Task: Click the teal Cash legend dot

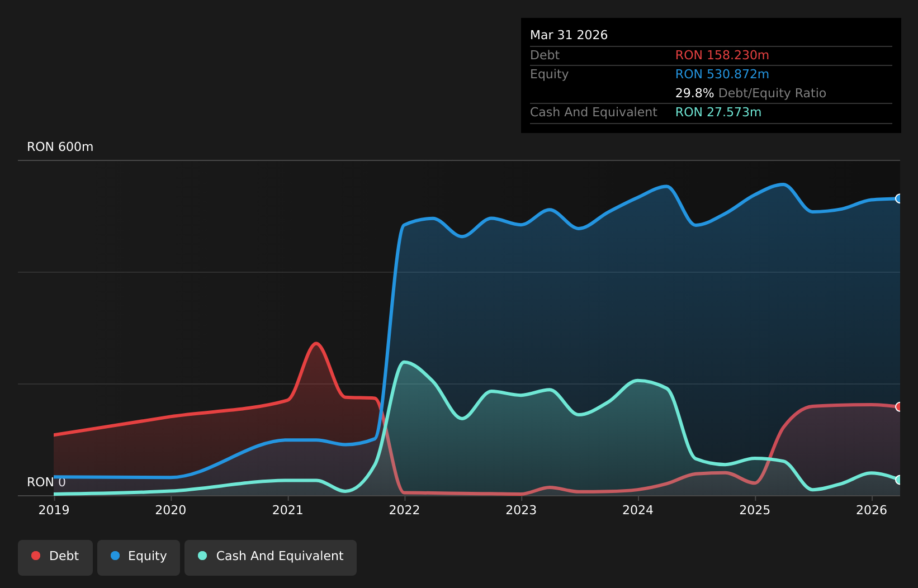Action: (202, 556)
